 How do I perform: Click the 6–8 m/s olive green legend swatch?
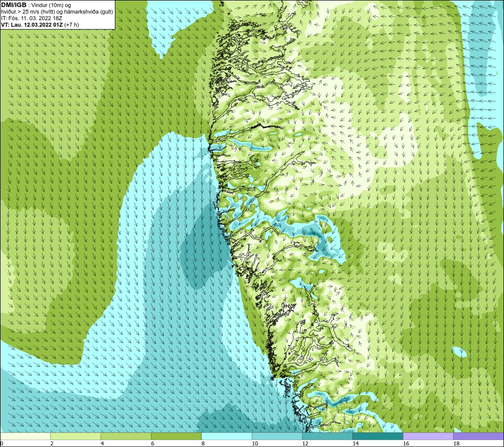click(176, 436)
